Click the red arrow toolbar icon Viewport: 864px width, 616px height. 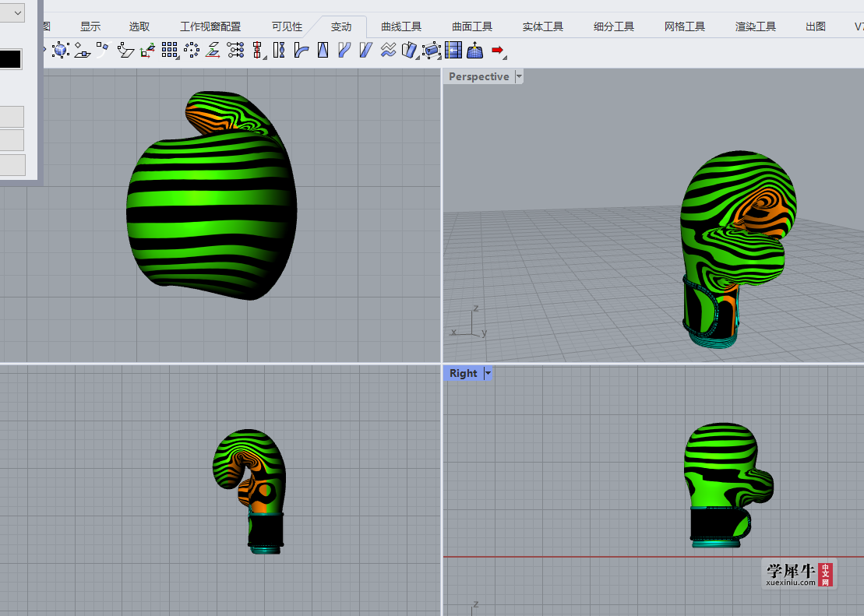498,51
